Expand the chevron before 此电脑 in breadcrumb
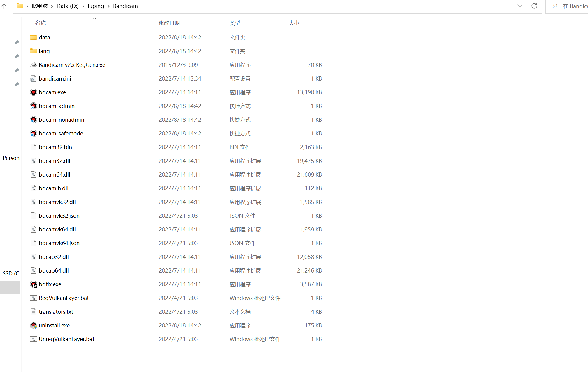This screenshot has width=588, height=372. (27, 6)
